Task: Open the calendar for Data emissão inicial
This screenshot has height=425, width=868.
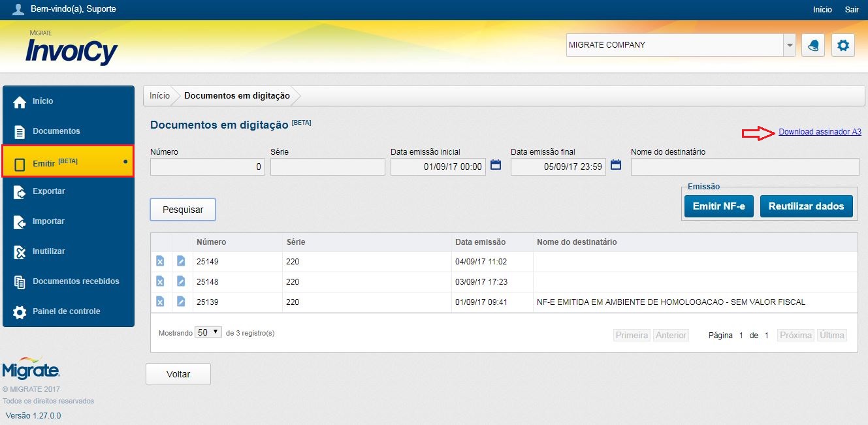Action: point(495,166)
